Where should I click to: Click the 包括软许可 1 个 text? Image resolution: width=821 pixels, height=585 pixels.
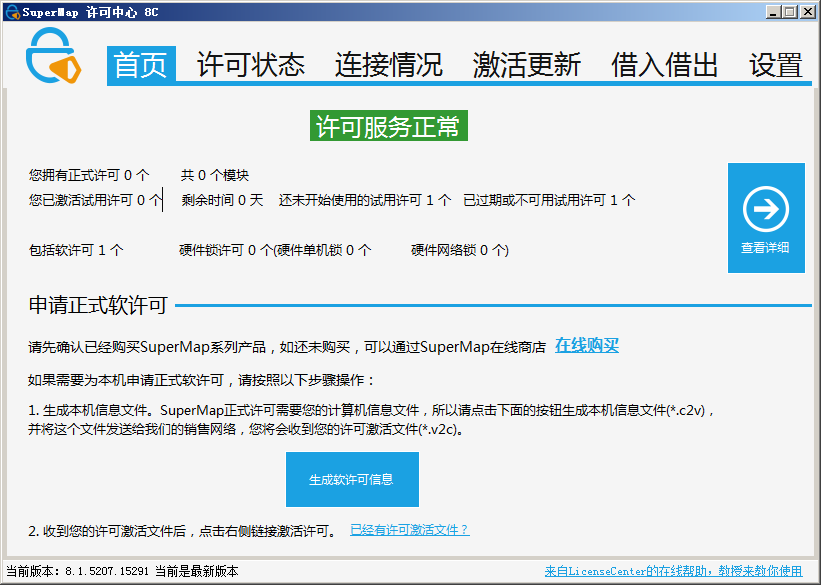pyautogui.click(x=76, y=250)
